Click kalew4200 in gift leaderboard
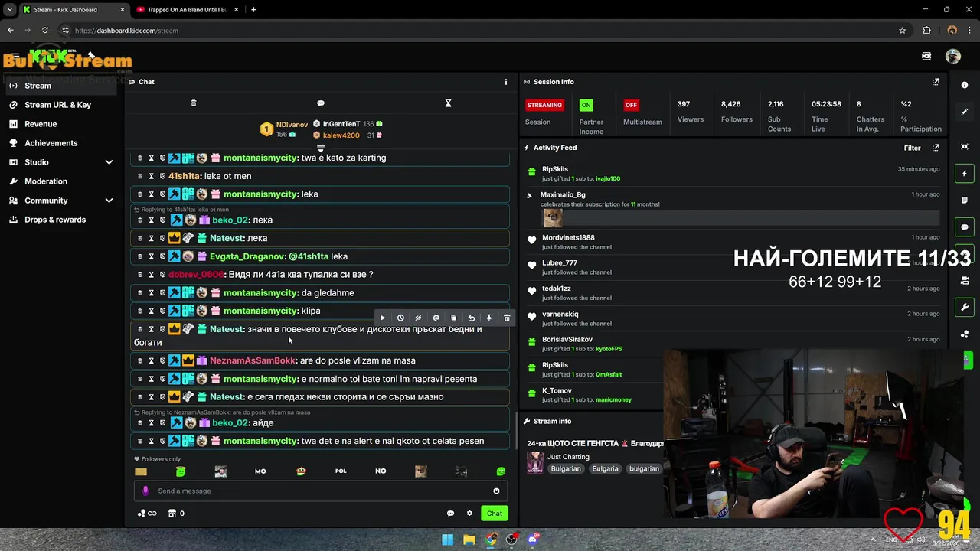The height and width of the screenshot is (551, 980). point(341,135)
